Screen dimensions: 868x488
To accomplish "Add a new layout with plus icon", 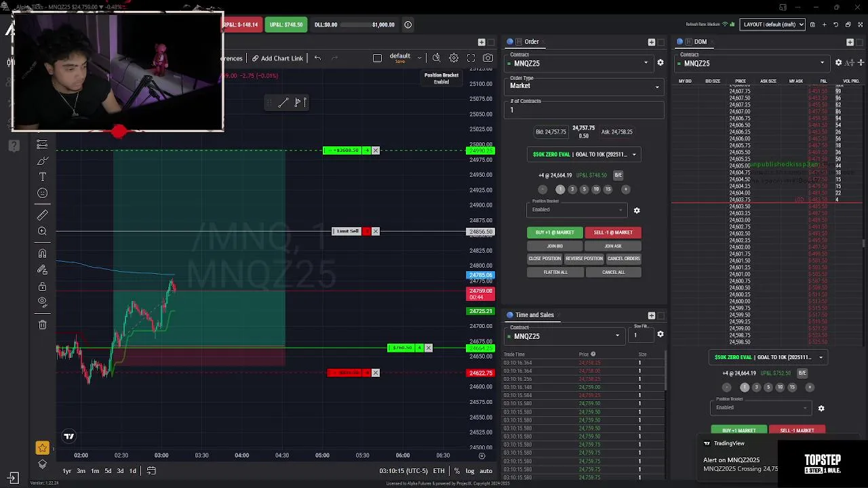I will 824,24.
